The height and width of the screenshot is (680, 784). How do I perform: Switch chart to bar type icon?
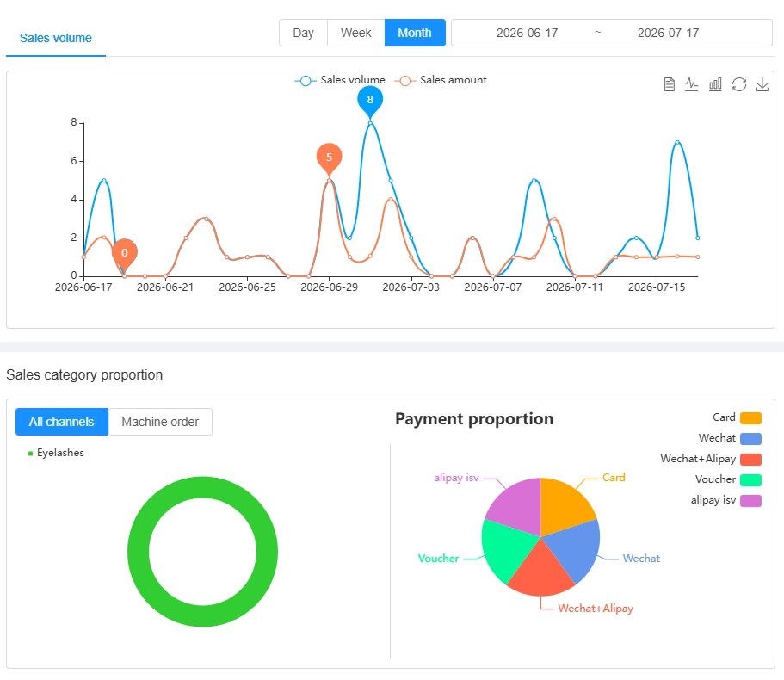715,84
